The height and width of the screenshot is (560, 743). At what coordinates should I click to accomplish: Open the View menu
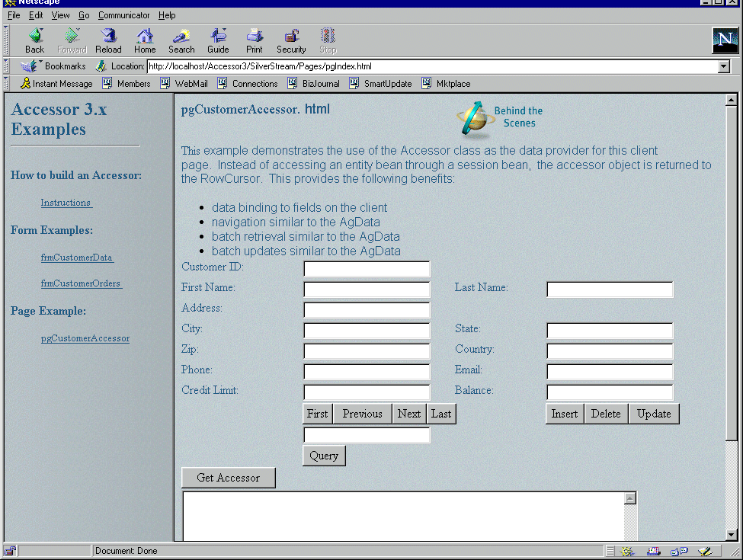pyautogui.click(x=61, y=15)
